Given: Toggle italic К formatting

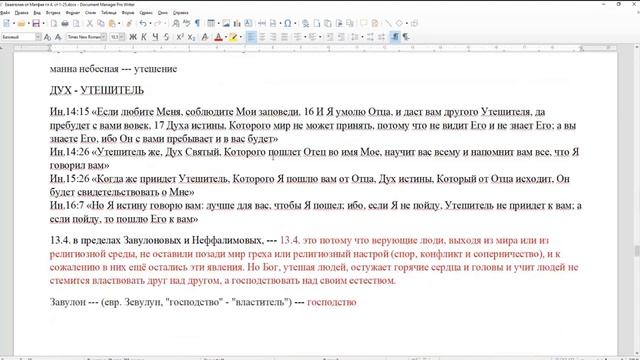Looking at the screenshot, I should point(144,37).
